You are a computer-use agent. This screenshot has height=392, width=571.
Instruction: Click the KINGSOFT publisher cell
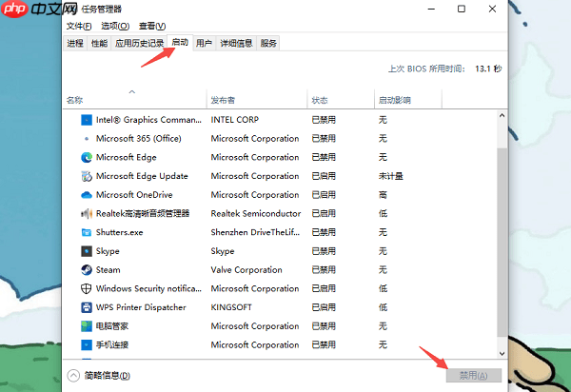(x=231, y=307)
